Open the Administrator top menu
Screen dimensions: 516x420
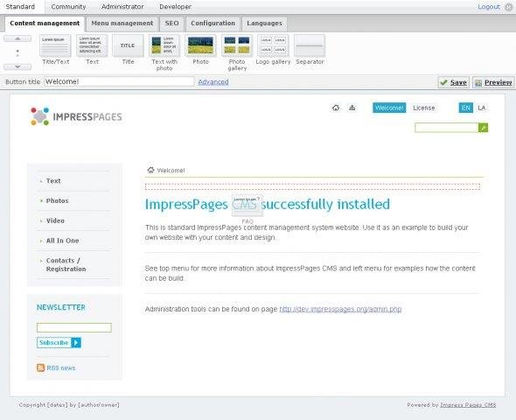[122, 7]
